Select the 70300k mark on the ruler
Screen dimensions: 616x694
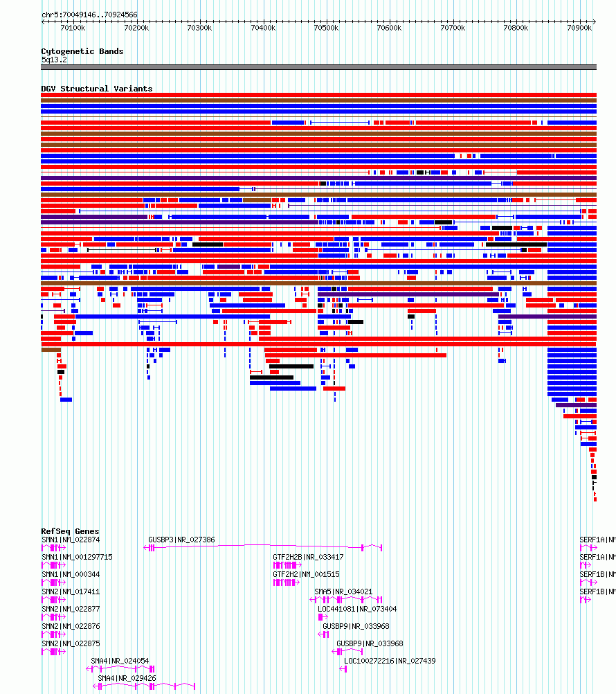(x=199, y=28)
